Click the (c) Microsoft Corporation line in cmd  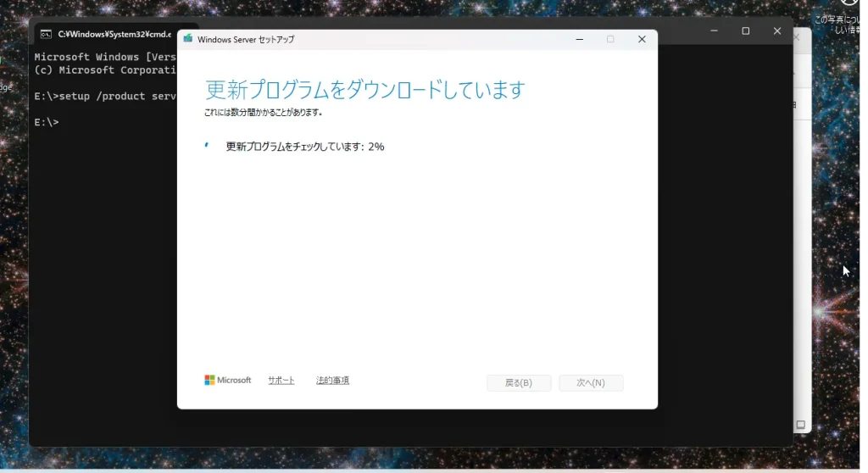point(105,70)
